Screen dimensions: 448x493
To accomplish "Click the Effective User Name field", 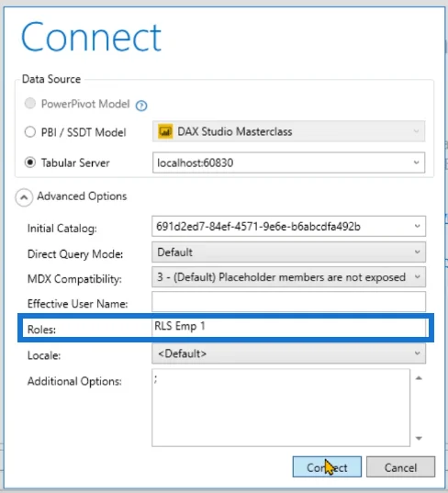I will pyautogui.click(x=288, y=302).
